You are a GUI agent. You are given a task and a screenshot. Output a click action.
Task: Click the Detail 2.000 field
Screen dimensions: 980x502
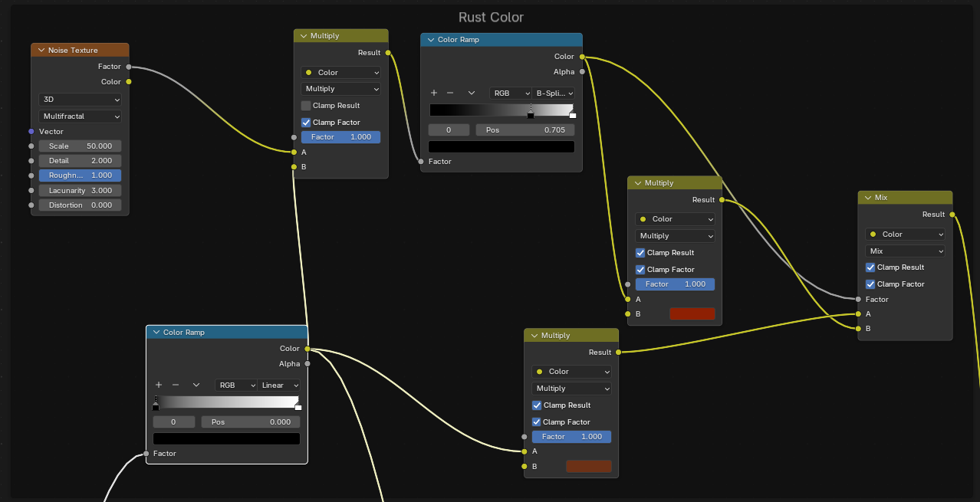point(80,161)
